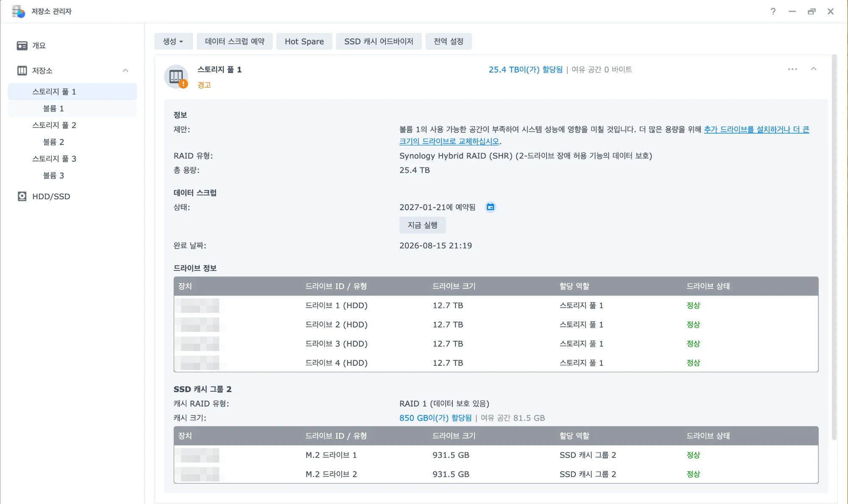Click the 스토리지 풀 1 warning pool icon

tap(176, 77)
